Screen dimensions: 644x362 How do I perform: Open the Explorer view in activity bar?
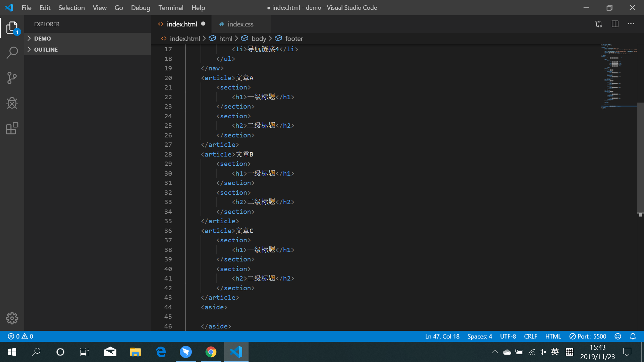click(12, 27)
